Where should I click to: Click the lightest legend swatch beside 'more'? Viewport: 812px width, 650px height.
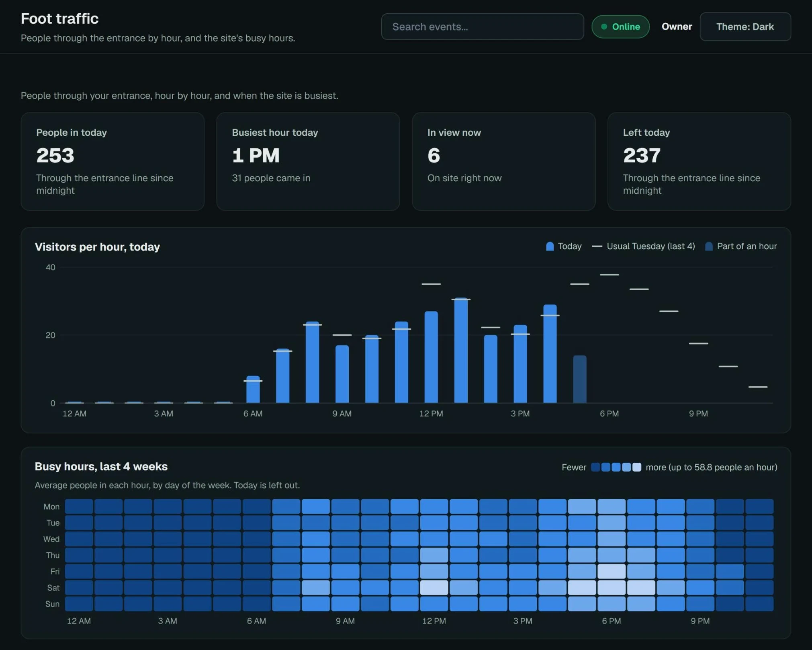pos(637,467)
